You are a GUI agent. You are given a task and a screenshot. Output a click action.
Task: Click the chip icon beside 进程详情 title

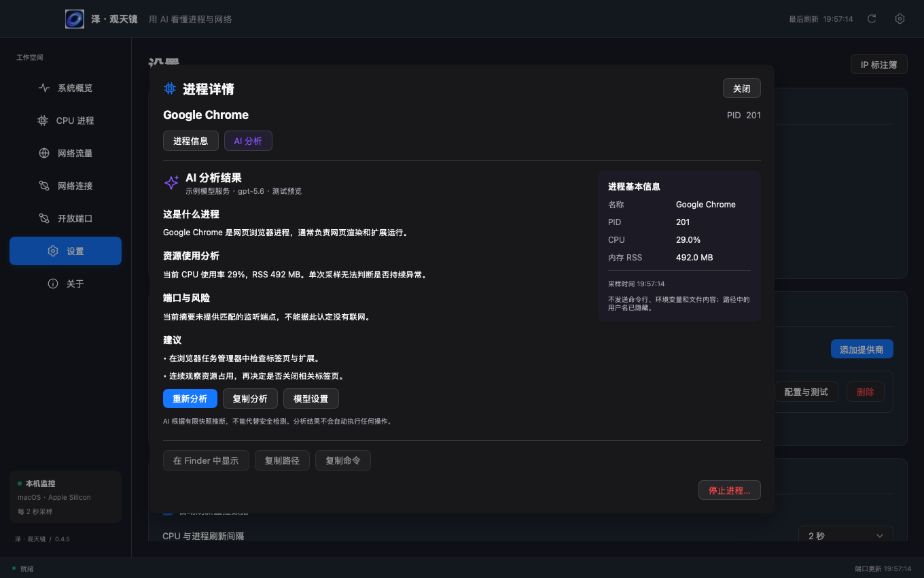[170, 88]
